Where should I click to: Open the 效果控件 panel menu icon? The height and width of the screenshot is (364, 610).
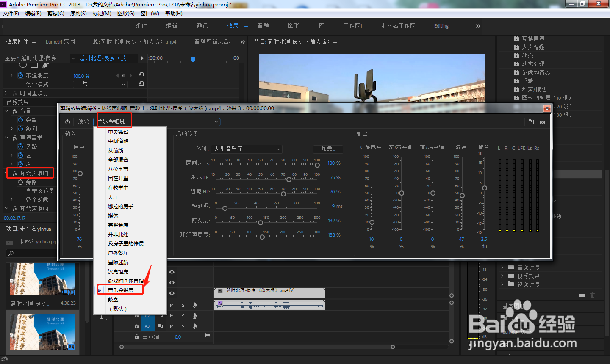[x=34, y=42]
